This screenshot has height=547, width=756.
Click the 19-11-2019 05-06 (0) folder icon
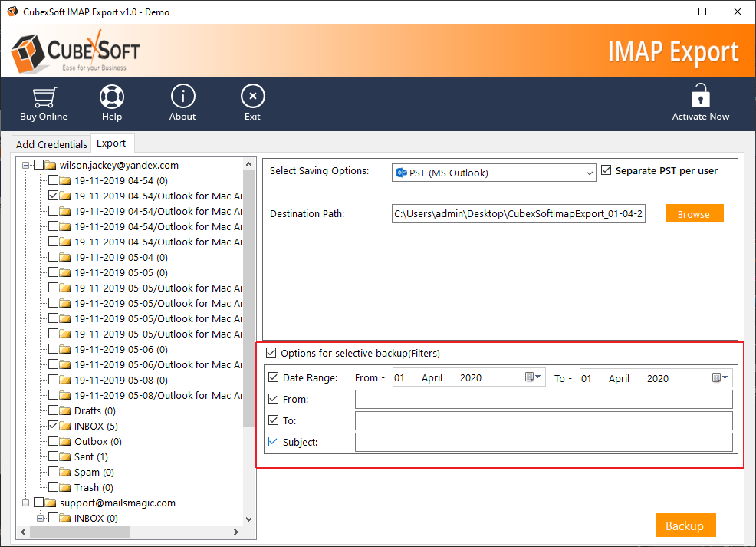pyautogui.click(x=65, y=350)
